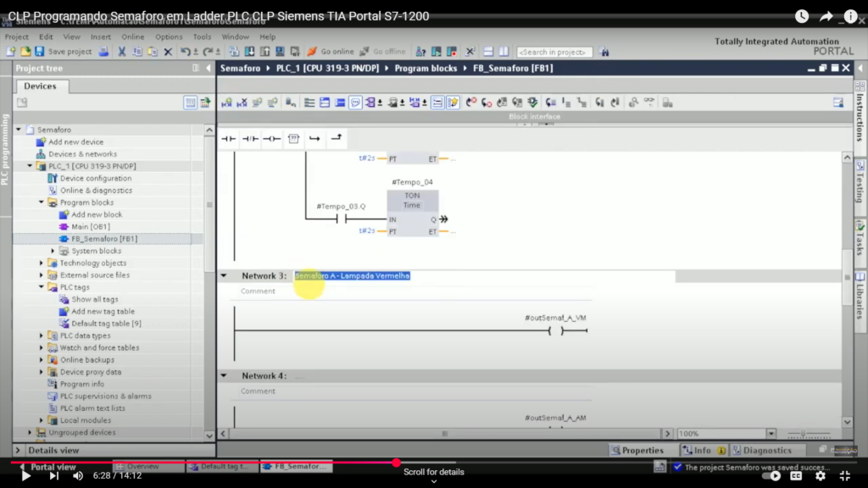
Task: Mute the video volume
Action: (78, 476)
